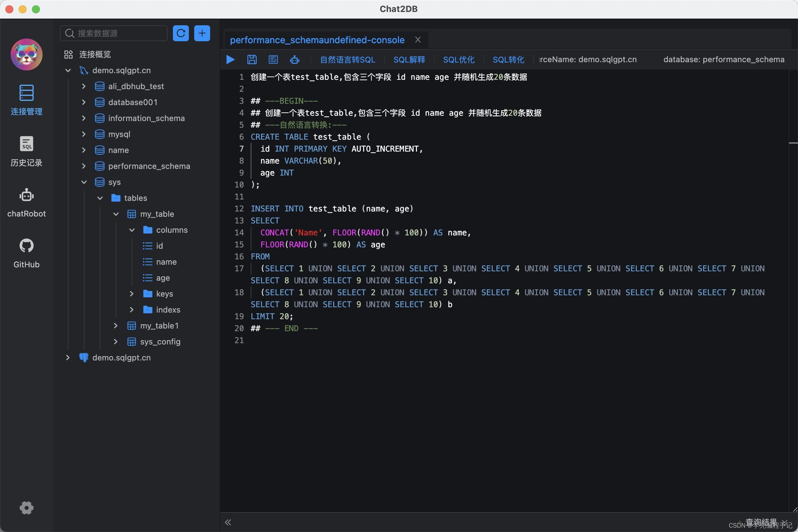Open the 连接管理 connection panel
Screen dimensions: 798x532
(x=27, y=100)
